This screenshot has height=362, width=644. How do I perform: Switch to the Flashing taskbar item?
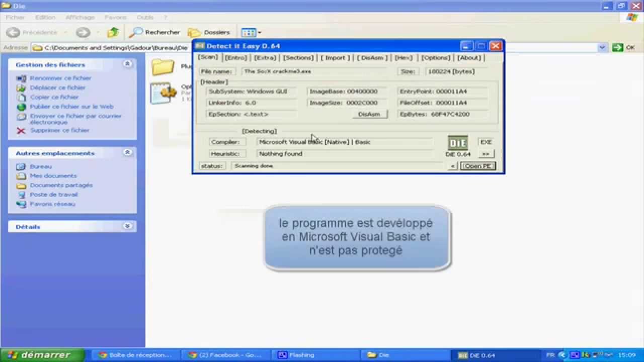(x=315, y=354)
